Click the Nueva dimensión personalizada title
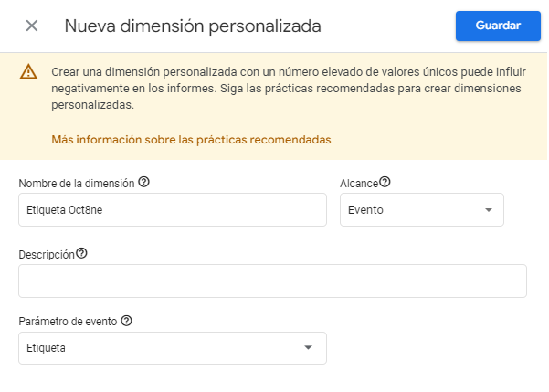This screenshot has width=549, height=392. pos(193,26)
